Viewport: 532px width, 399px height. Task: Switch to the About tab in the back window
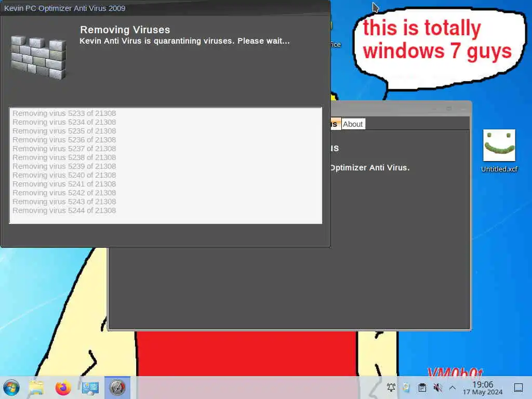click(x=353, y=124)
